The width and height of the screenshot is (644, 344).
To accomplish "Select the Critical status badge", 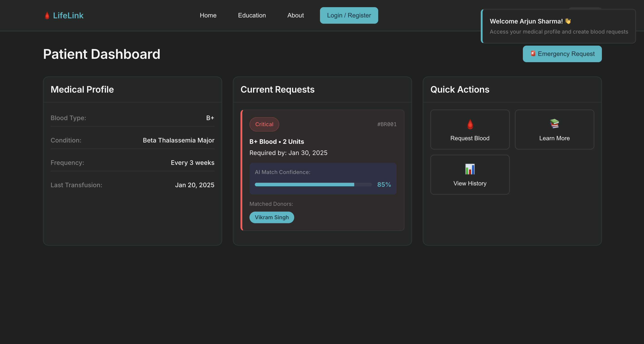I will tap(264, 124).
